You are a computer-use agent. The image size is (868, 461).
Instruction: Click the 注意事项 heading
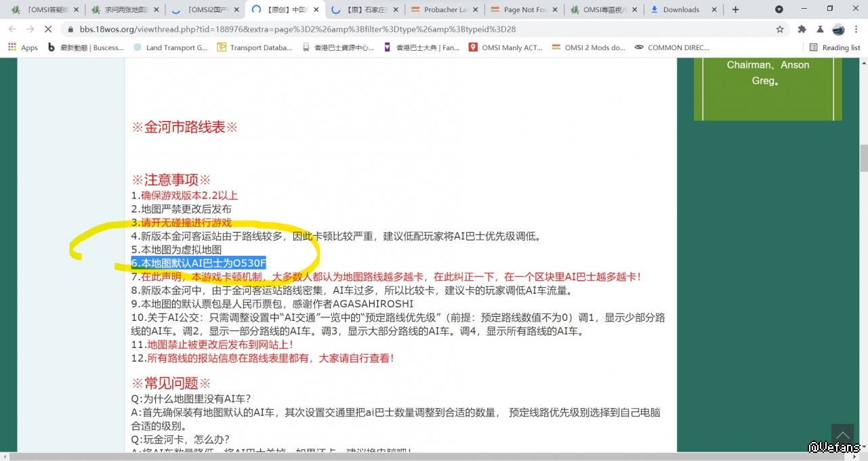click(171, 180)
